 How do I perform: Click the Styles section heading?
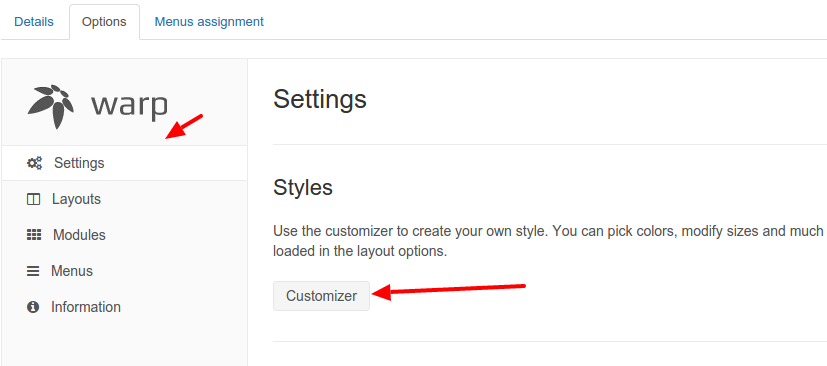303,187
